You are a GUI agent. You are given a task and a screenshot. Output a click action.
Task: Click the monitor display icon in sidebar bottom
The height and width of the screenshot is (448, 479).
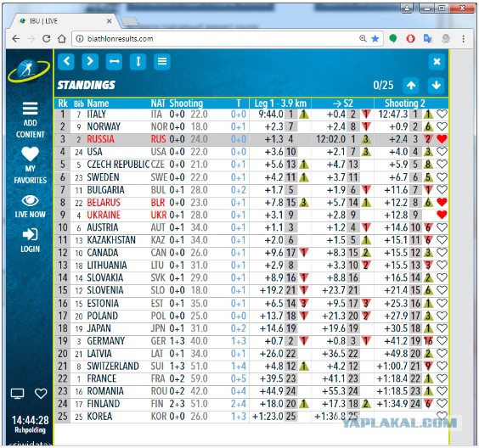pyautogui.click(x=18, y=394)
